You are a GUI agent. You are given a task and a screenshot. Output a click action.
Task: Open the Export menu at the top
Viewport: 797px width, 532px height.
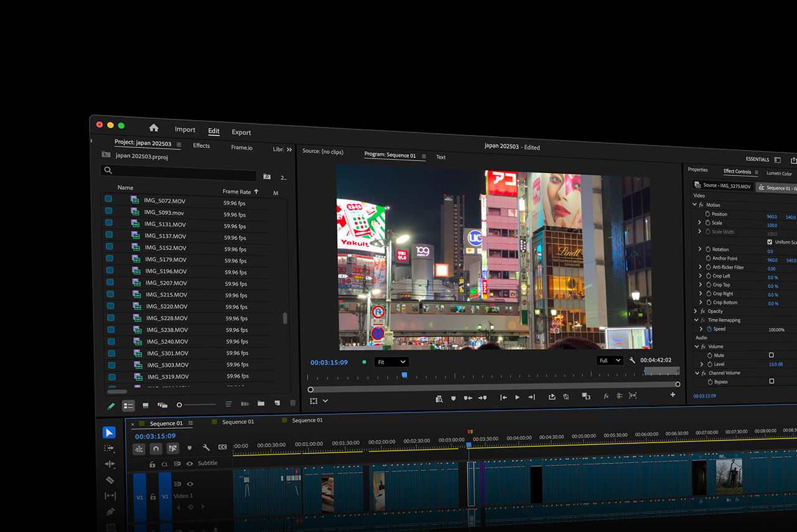click(x=241, y=132)
